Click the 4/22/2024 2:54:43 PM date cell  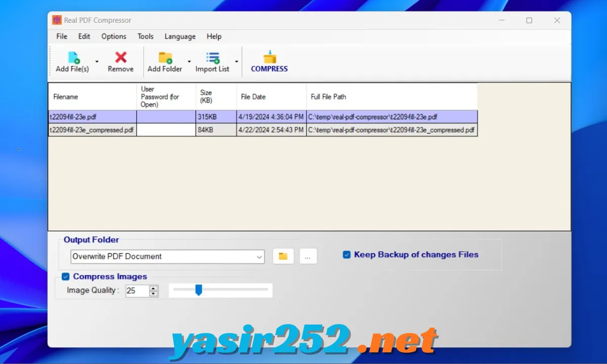(272, 130)
